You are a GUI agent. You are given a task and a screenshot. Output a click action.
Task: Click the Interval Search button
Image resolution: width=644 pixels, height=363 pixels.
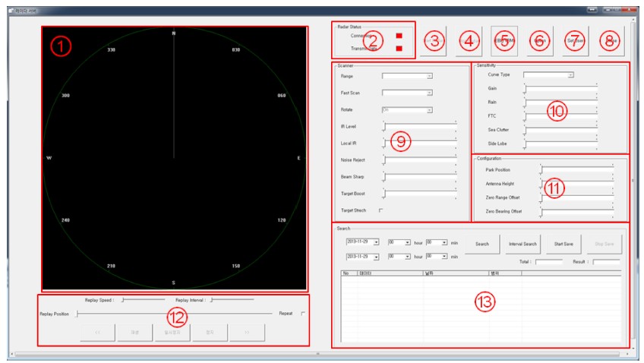(522, 245)
